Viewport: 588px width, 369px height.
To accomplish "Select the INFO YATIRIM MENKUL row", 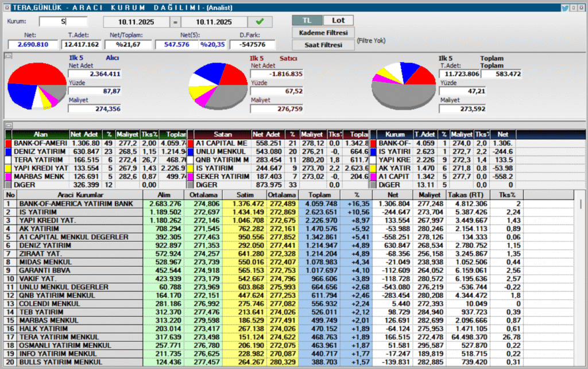I will click(x=289, y=353).
